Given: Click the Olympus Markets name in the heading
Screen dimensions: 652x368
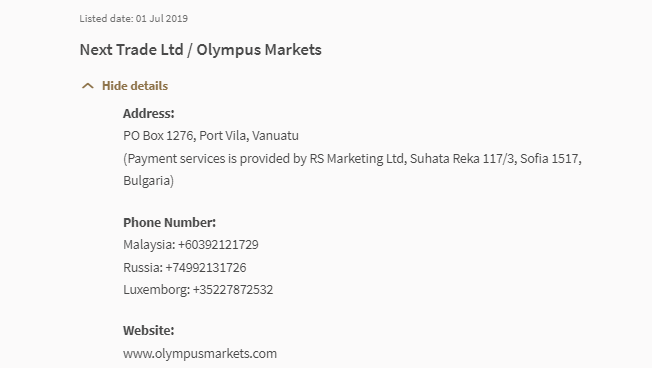Looking at the screenshot, I should click(259, 50).
